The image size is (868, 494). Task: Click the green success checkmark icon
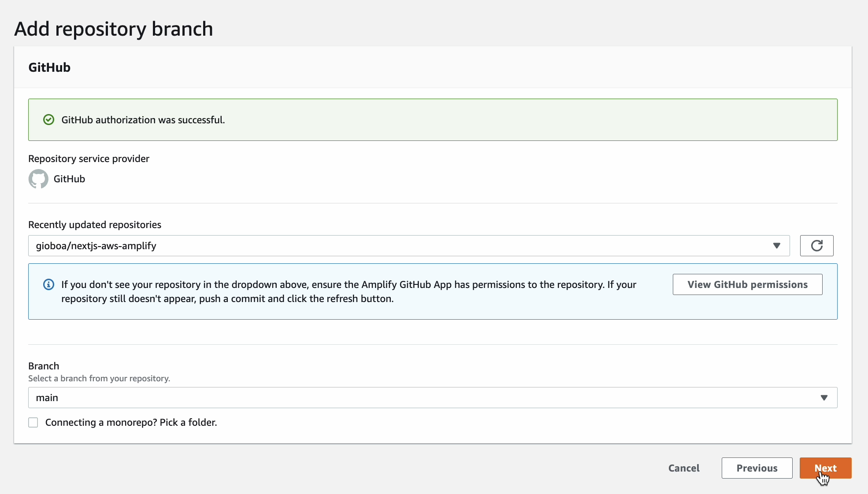(x=48, y=120)
